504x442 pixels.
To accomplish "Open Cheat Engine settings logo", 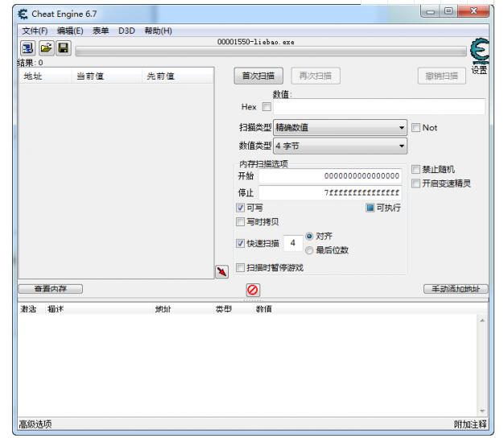I will (479, 52).
